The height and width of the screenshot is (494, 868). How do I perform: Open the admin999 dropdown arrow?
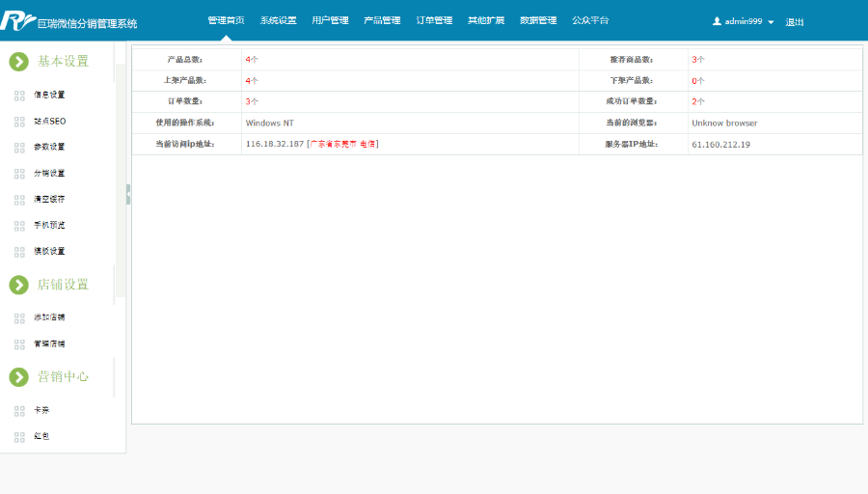click(x=771, y=22)
